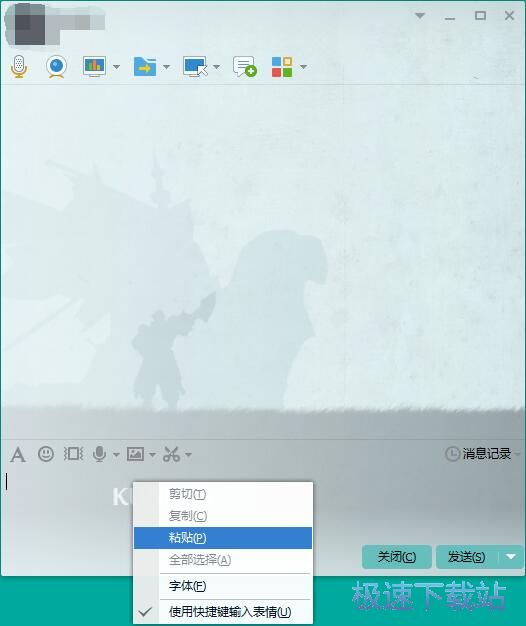Expand the presentation demo dropdown arrow
The width and height of the screenshot is (526, 626).
(116, 67)
